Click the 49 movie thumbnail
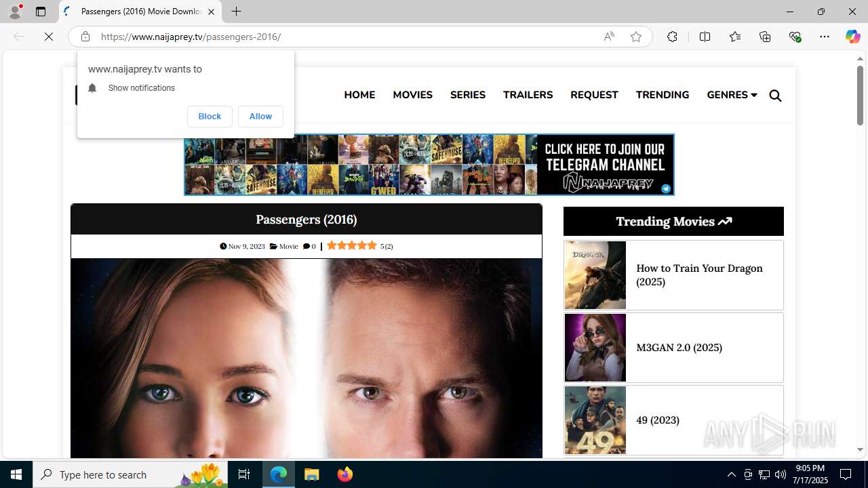The width and height of the screenshot is (868, 488). [595, 420]
